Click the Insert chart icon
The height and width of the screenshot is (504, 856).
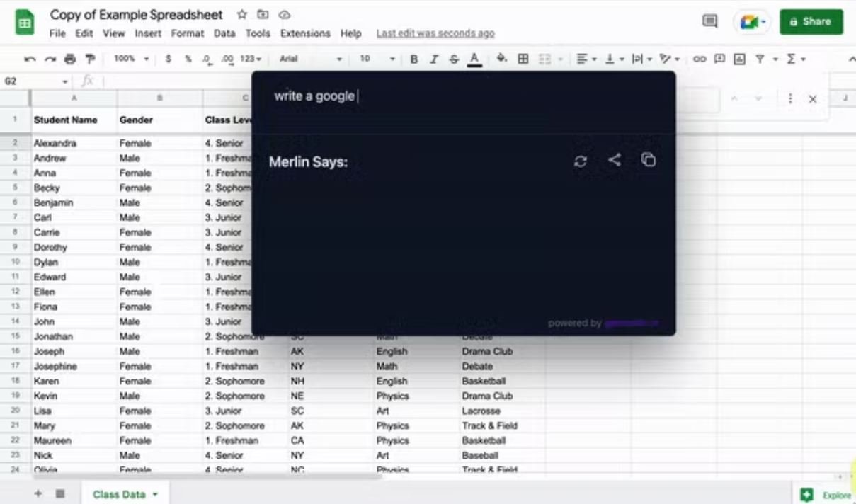pyautogui.click(x=739, y=59)
